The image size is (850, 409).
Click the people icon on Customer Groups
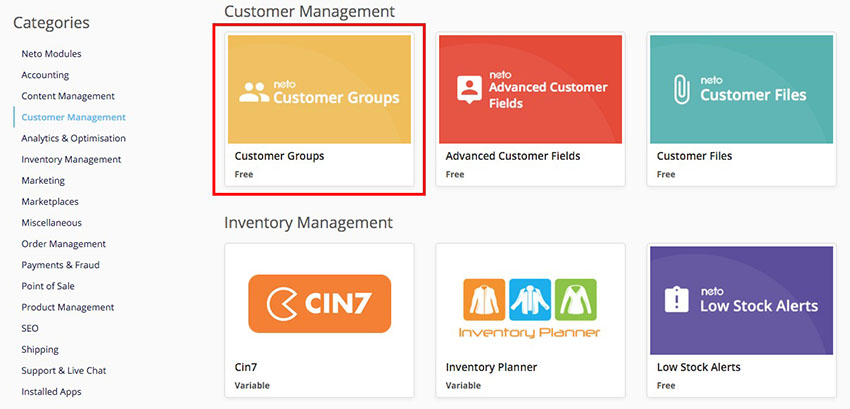[254, 93]
